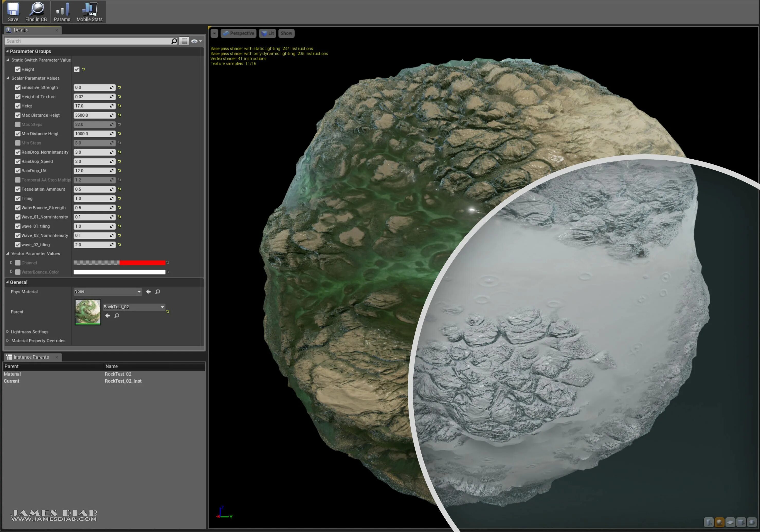Viewport: 760px width, 532px height.
Task: Browse to RockTest_02 parent with magnifier icon
Action: (x=117, y=316)
